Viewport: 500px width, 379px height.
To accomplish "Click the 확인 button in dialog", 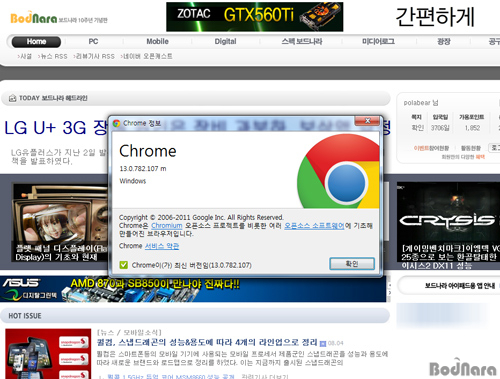I will 352,264.
